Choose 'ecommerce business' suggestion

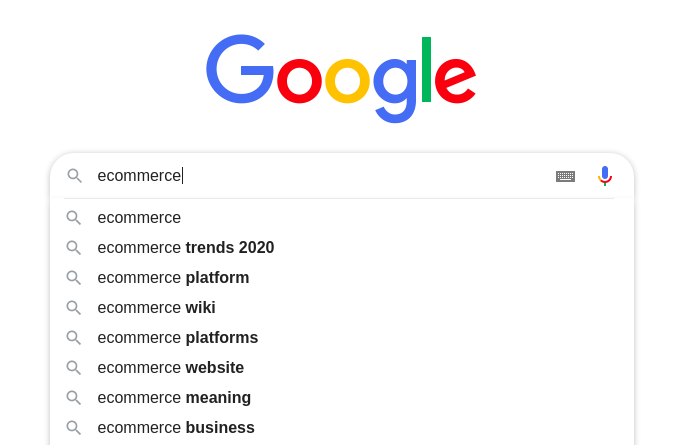click(176, 428)
